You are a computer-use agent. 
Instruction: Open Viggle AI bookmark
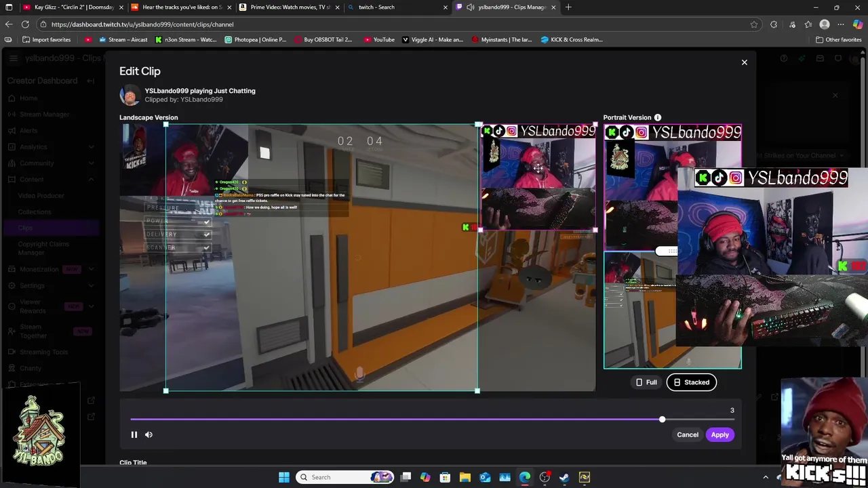point(433,39)
